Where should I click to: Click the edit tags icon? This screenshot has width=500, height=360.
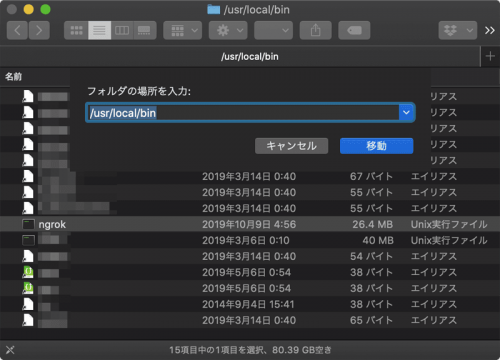click(354, 31)
